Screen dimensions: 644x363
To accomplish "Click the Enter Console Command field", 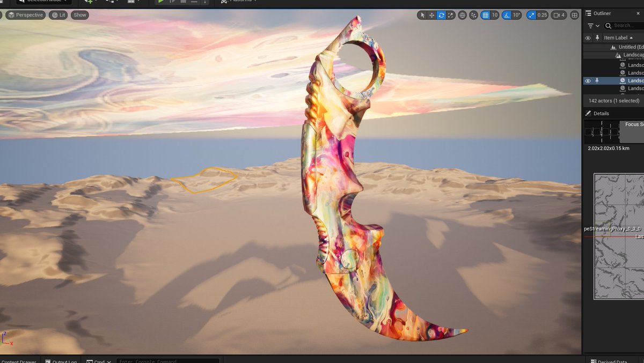I will coord(167,360).
